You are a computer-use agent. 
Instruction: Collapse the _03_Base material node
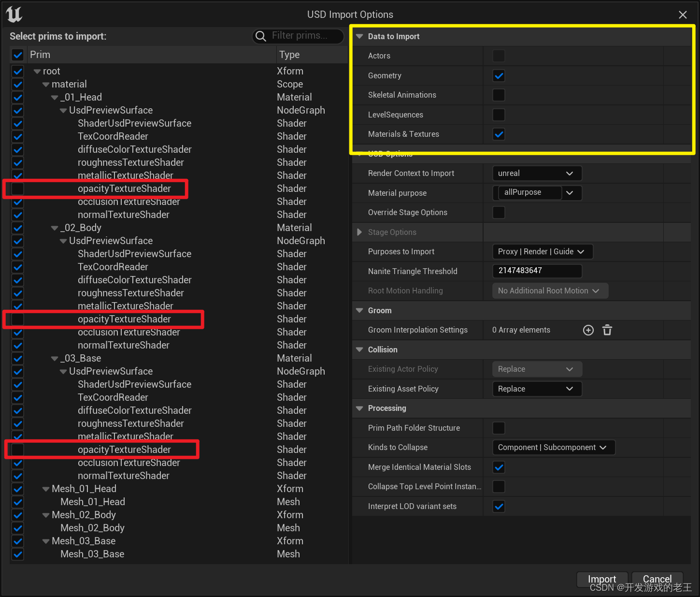[x=55, y=359]
